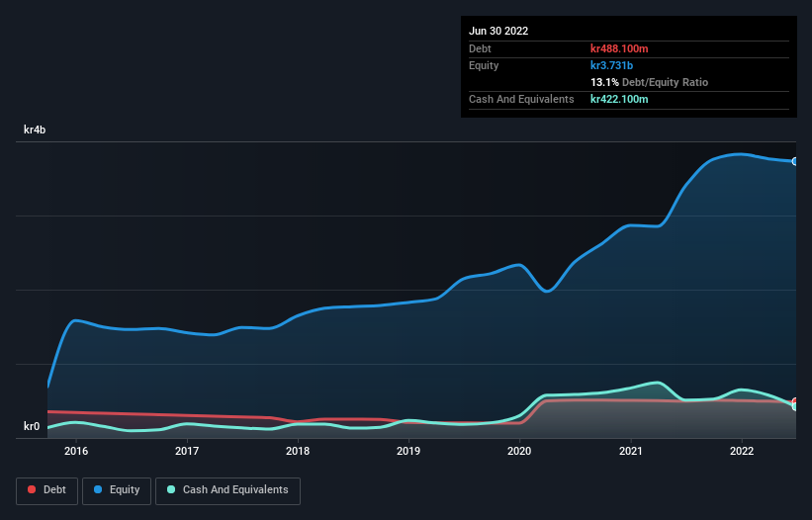Click the kr3.731b equity value

point(611,65)
